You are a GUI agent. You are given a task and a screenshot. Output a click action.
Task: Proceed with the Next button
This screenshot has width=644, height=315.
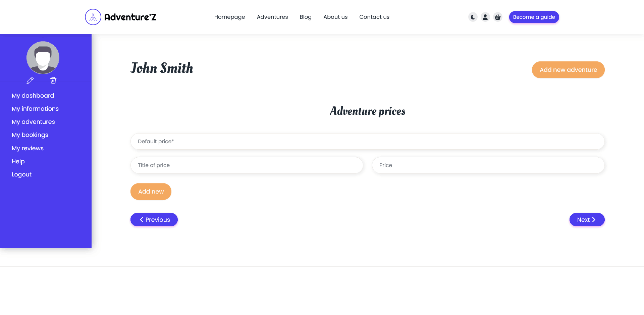(x=587, y=219)
